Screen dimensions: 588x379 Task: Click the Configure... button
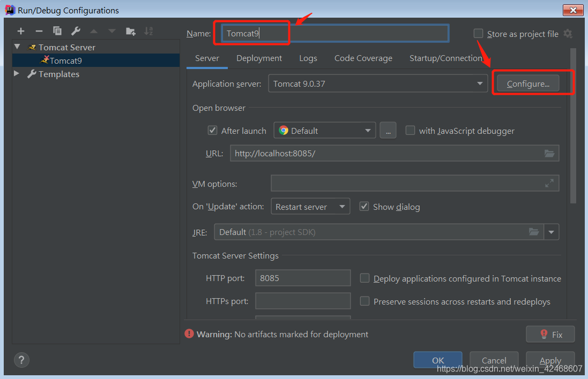tap(528, 84)
